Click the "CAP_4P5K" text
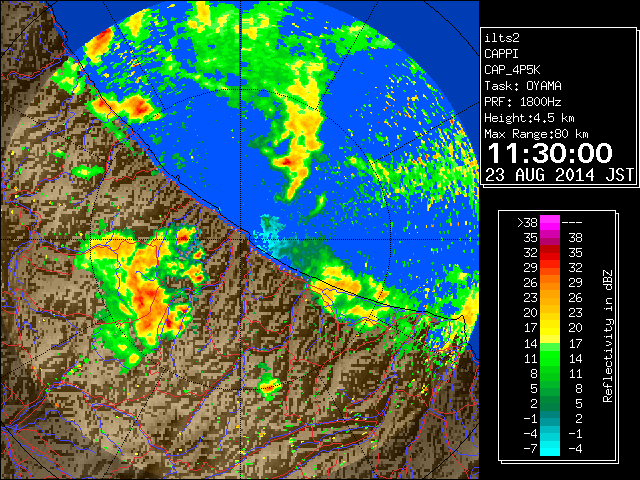The width and height of the screenshot is (640, 480). click(x=512, y=70)
